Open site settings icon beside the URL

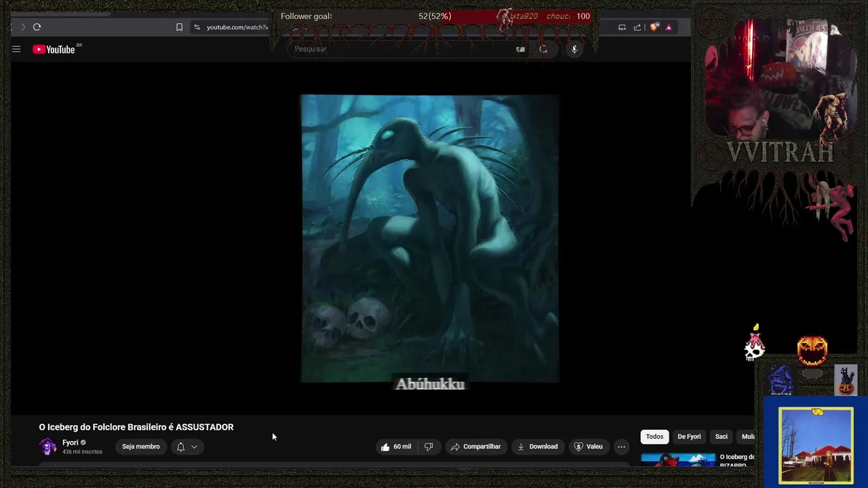(x=197, y=27)
